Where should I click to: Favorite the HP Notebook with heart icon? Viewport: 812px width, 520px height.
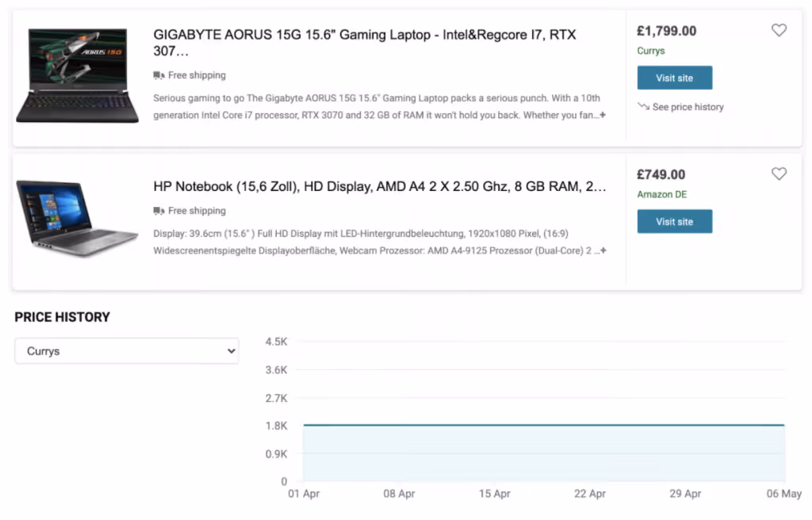779,174
